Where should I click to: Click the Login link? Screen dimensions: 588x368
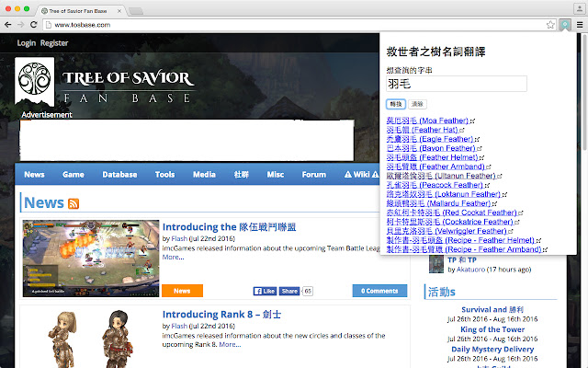coord(26,43)
